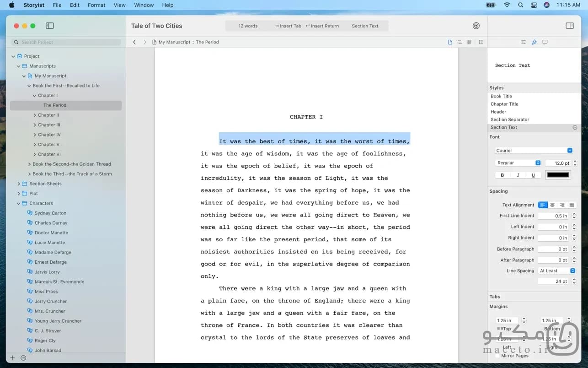Open the Regular font style dropdown
Screen dimensions: 588x368
[x=518, y=163]
